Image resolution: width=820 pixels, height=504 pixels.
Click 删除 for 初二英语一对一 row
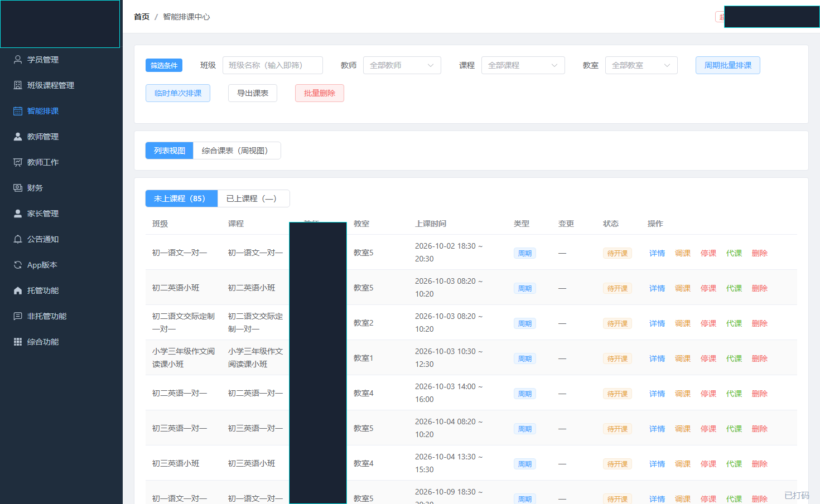coord(760,394)
